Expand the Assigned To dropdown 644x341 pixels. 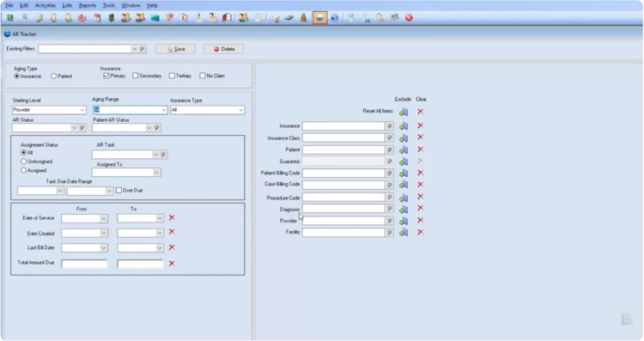tap(156, 173)
